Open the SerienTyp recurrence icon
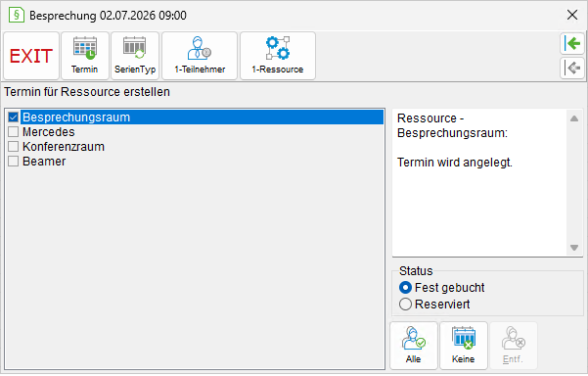588x376 pixels. 135,56
